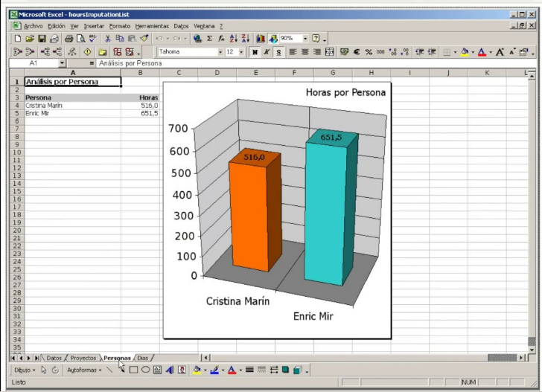Open the Autoformas button menu
This screenshot has height=392, width=542.
(83, 370)
